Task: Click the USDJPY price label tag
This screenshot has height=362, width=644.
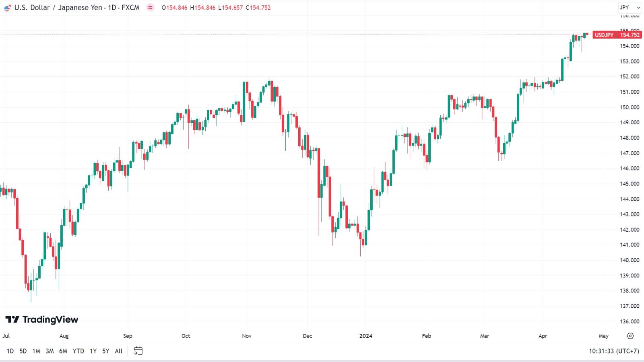Action: pos(604,35)
